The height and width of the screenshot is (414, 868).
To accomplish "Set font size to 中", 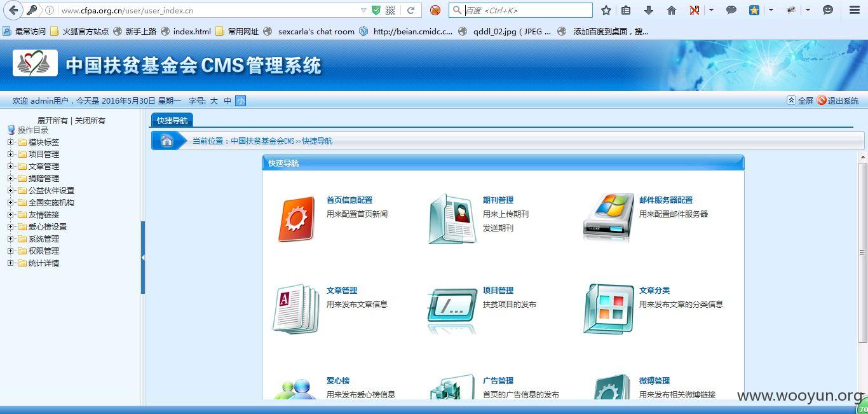I will 227,100.
